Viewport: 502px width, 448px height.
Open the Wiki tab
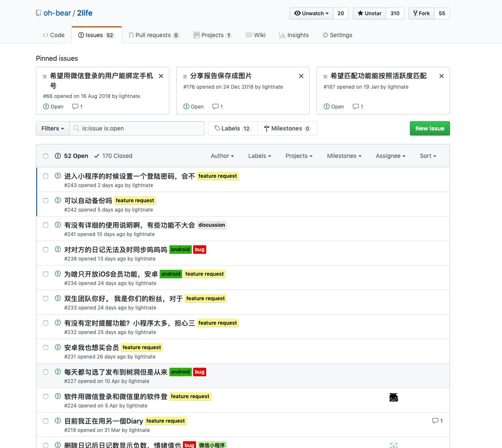[256, 35]
